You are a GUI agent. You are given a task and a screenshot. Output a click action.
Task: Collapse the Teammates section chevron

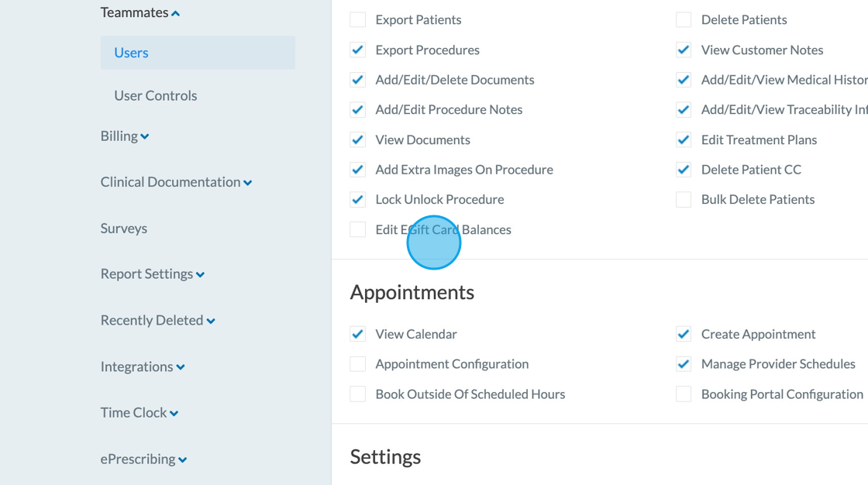176,13
